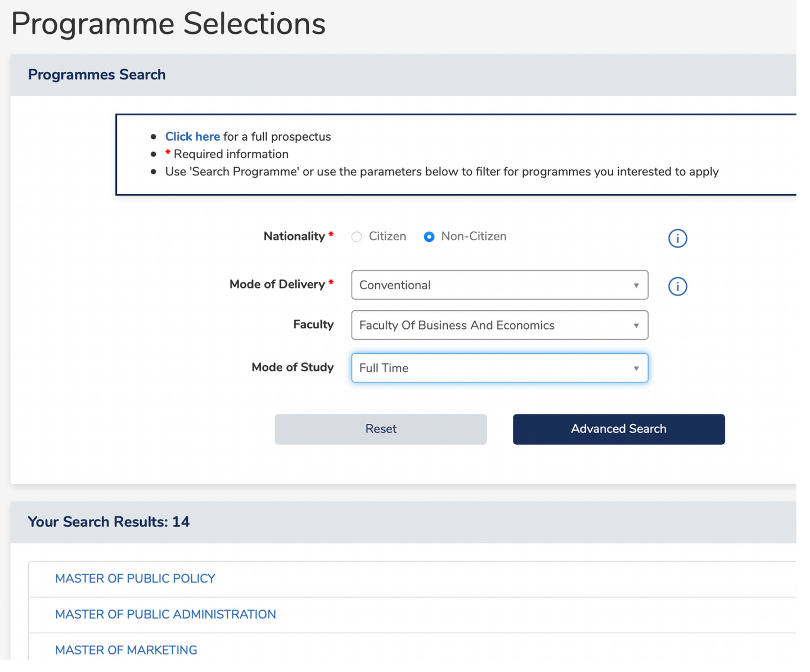Open the Mode of Delivery dropdown

click(x=499, y=285)
